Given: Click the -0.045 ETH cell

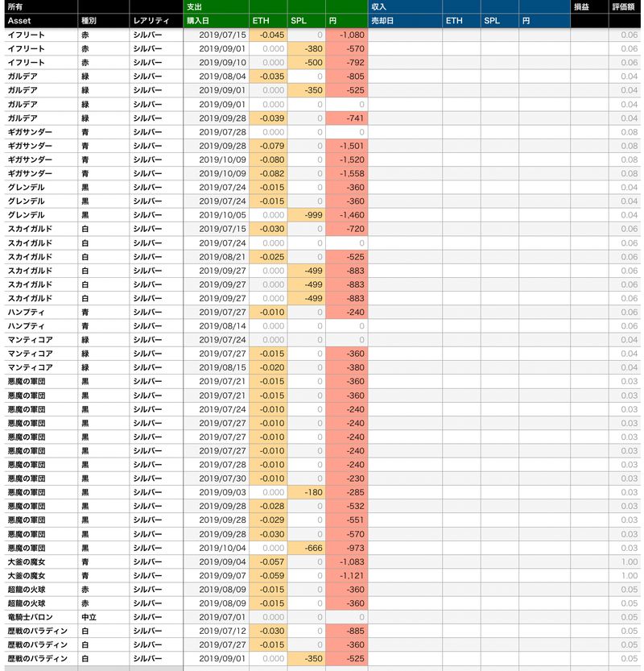Looking at the screenshot, I should 268,35.
